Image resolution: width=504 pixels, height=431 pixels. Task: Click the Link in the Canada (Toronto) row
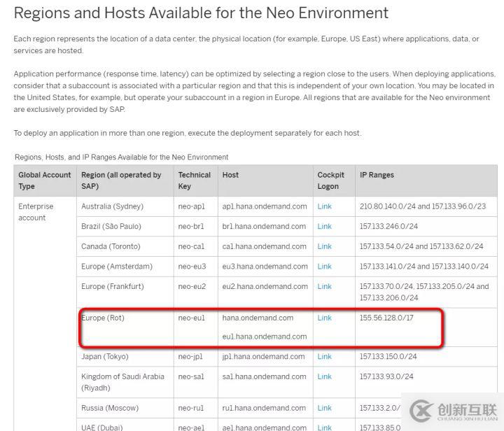pyautogui.click(x=324, y=246)
